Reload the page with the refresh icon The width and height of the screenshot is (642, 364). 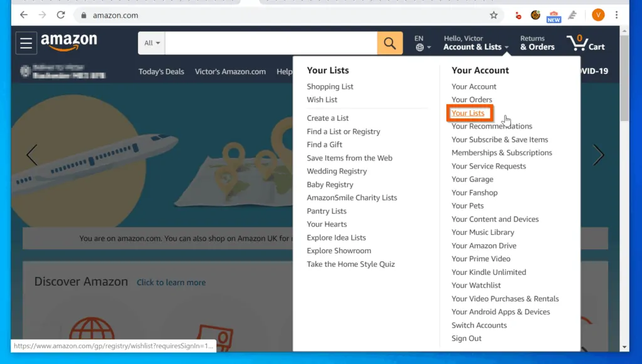[61, 15]
